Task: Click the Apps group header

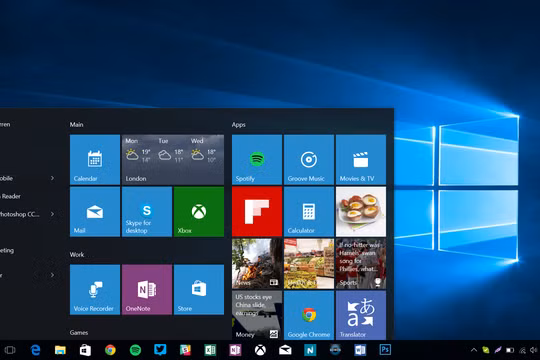Action: [239, 124]
